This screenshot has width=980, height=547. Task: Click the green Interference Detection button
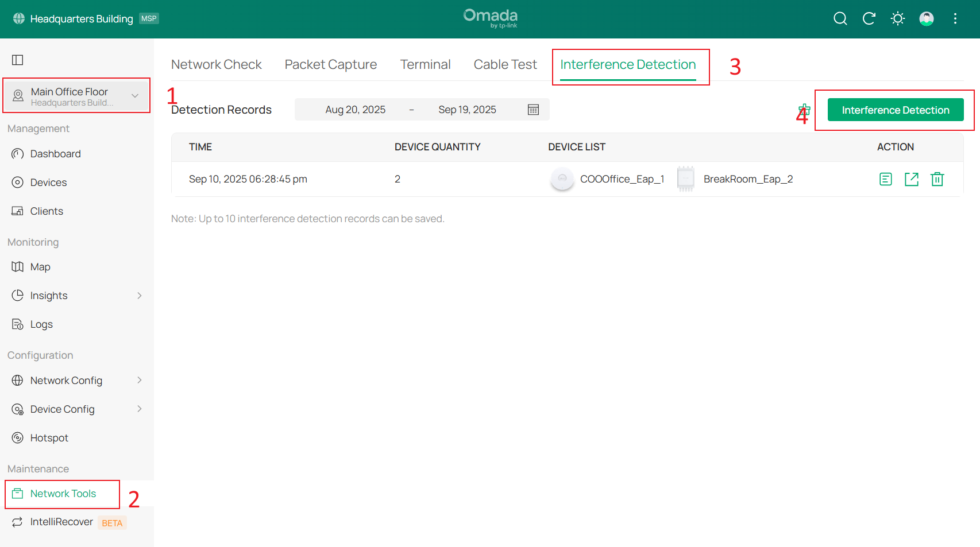click(895, 110)
